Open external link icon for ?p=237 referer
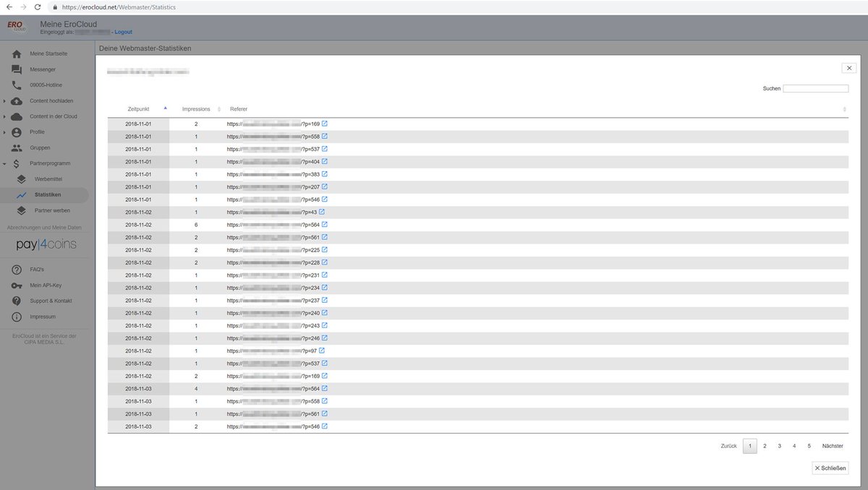 (325, 300)
